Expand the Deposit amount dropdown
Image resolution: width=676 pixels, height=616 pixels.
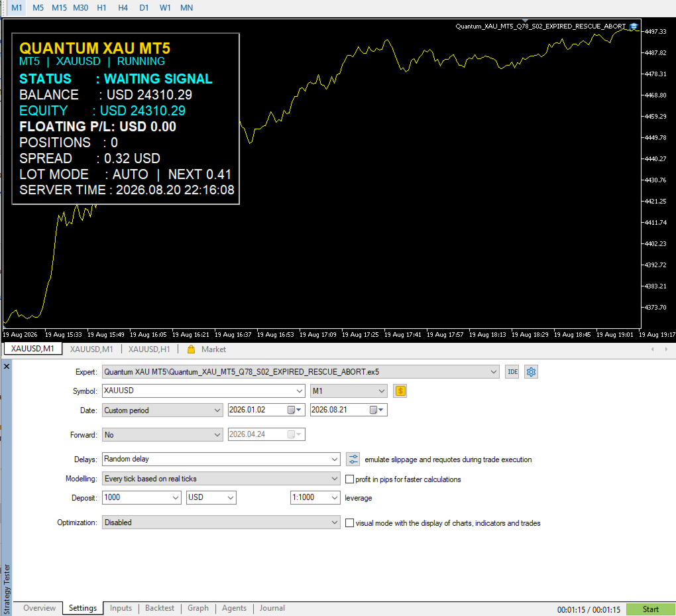click(176, 498)
